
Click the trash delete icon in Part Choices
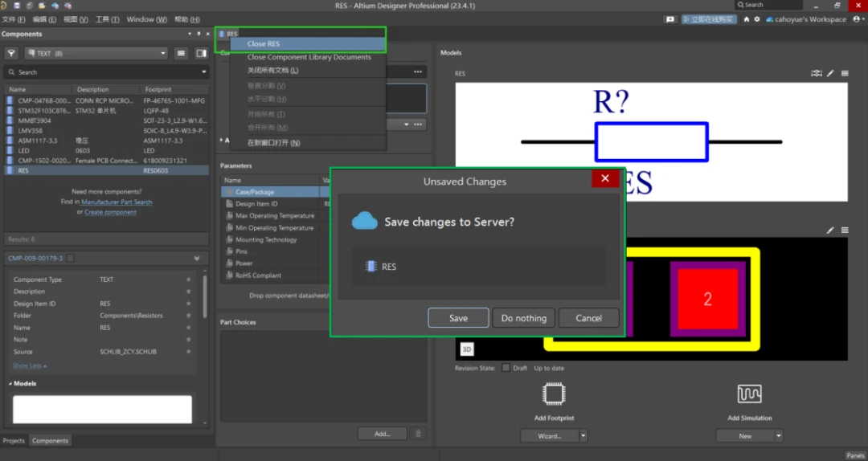point(418,434)
